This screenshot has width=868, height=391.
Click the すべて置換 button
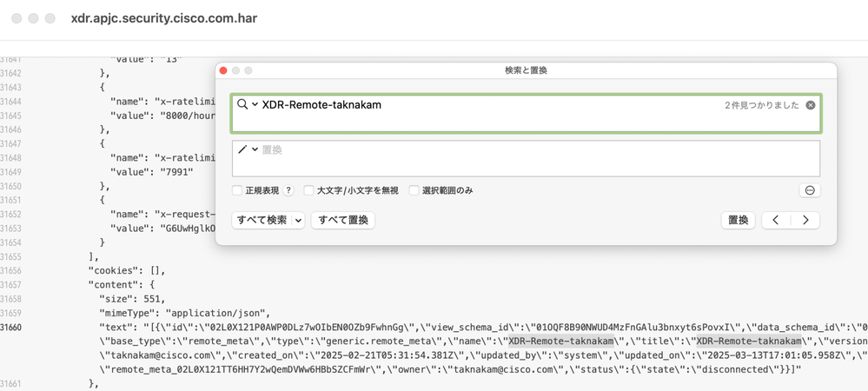tap(343, 221)
